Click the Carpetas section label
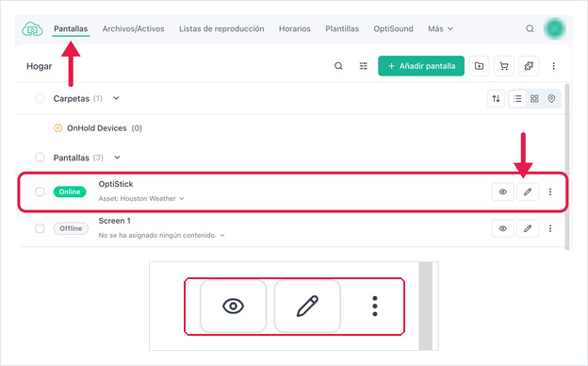This screenshot has width=588, height=366. [72, 98]
